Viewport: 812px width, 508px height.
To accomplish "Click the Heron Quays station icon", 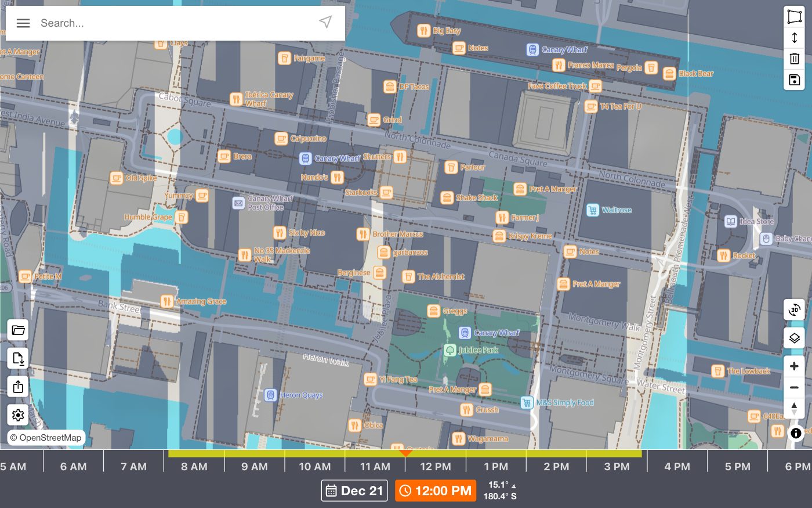I will click(x=270, y=395).
